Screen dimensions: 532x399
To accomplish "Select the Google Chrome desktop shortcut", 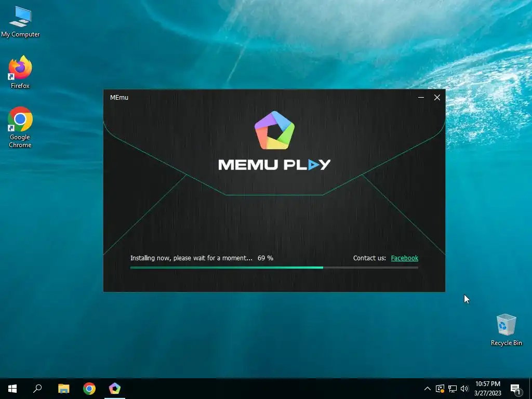I will coord(20,127).
